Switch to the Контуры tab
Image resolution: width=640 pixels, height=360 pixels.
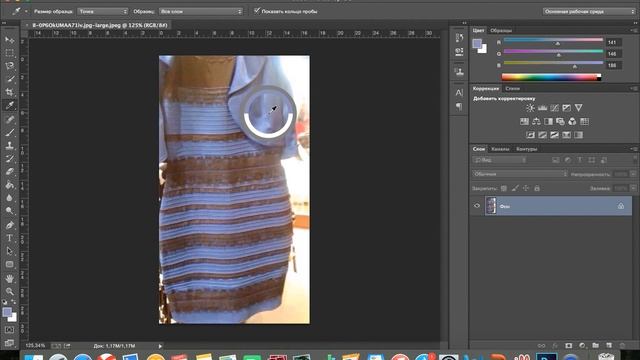click(x=527, y=149)
